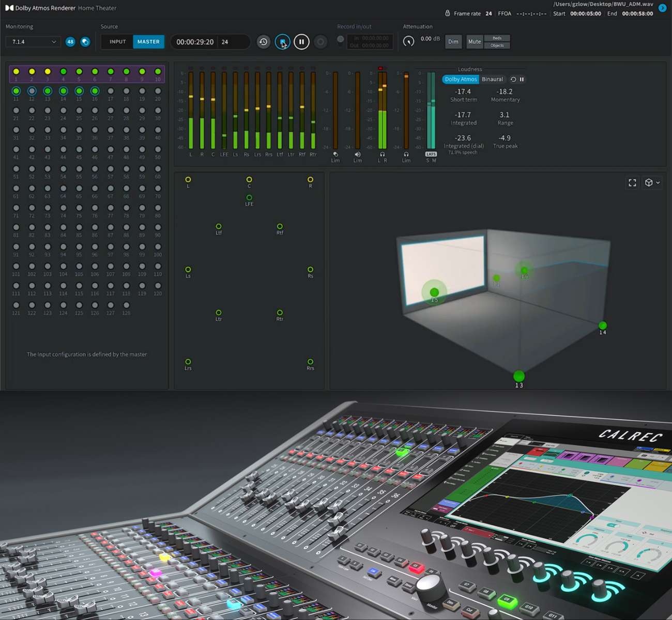
Task: Click the headphone re-render icon next to Monitoring
Action: pyautogui.click(x=85, y=41)
